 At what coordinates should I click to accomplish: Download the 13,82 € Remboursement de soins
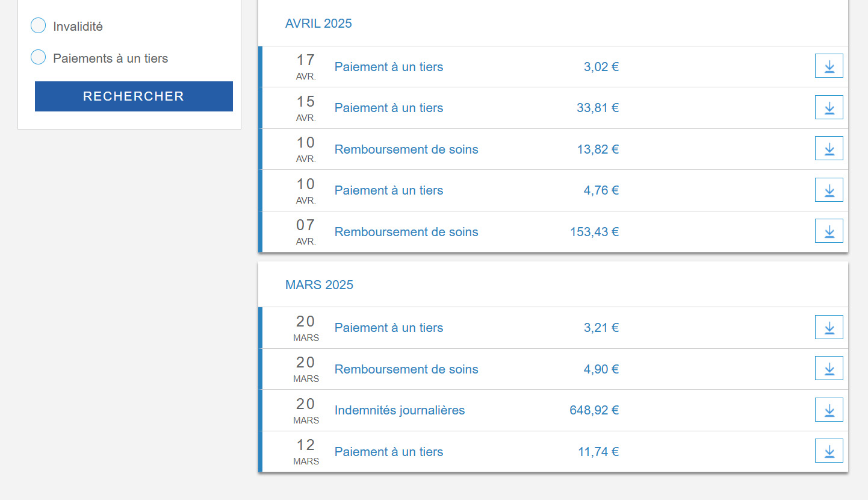[x=829, y=148]
